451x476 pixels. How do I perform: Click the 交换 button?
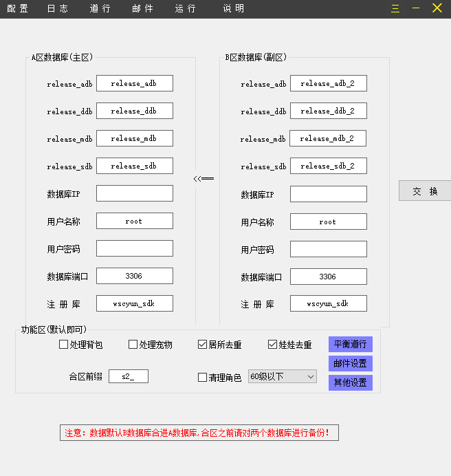pyautogui.click(x=425, y=191)
